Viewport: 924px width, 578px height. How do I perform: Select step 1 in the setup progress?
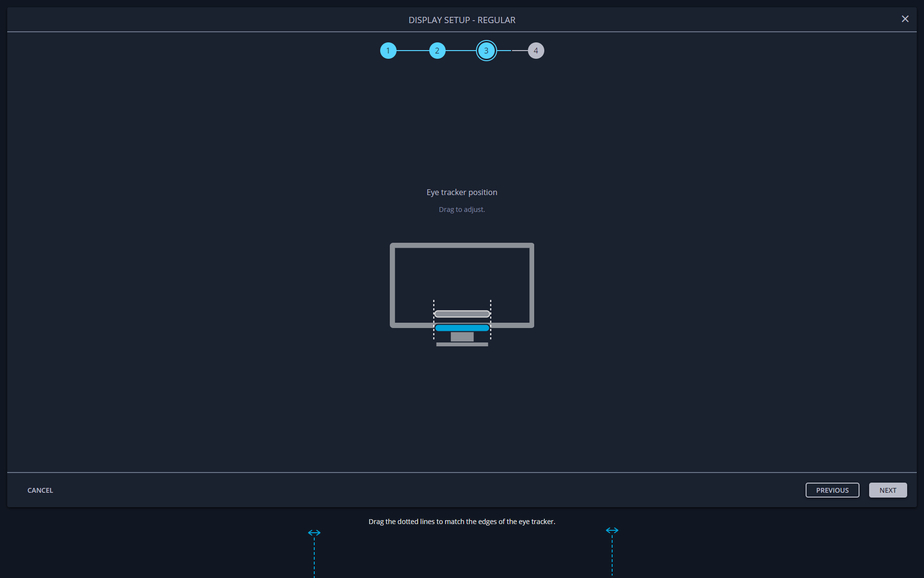tap(388, 50)
